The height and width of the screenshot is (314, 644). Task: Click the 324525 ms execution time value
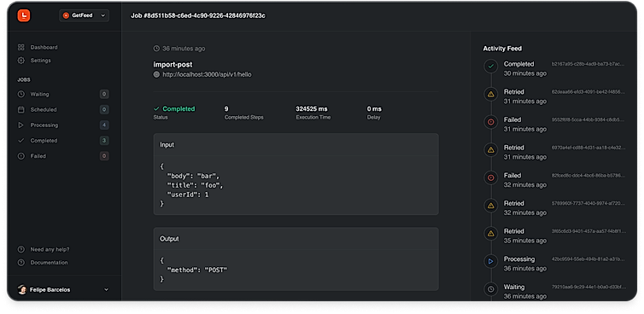click(312, 108)
